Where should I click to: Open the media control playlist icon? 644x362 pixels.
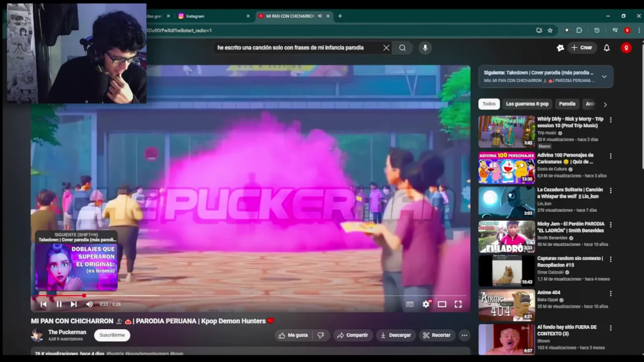tap(615, 30)
